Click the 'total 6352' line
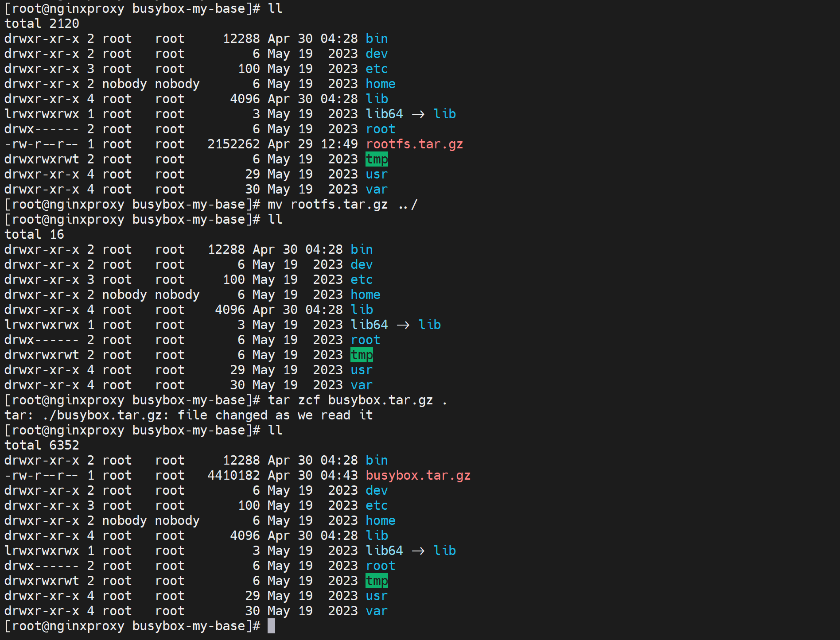Viewport: 840px width, 640px height. (x=42, y=446)
